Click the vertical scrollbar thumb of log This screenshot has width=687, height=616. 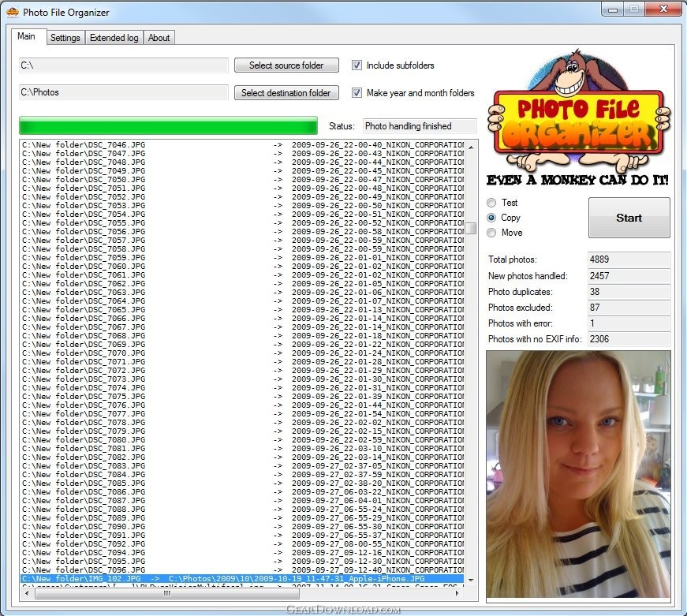pyautogui.click(x=471, y=228)
